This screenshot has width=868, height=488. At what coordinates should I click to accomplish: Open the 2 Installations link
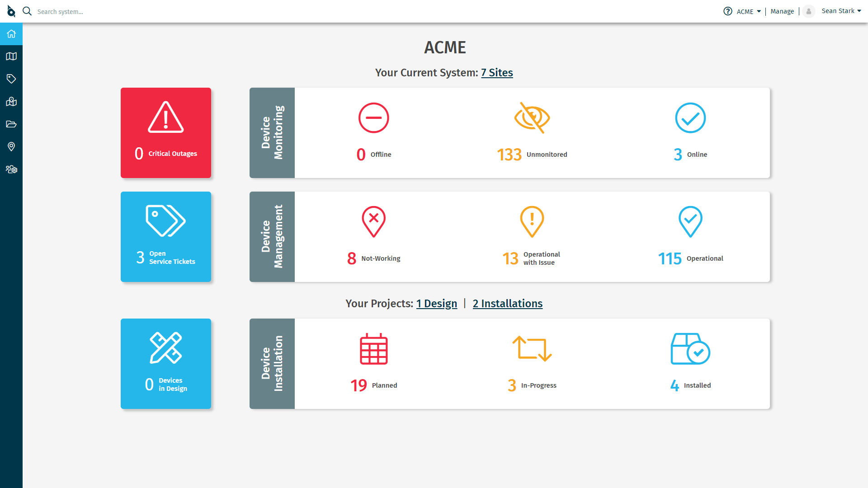click(x=507, y=303)
